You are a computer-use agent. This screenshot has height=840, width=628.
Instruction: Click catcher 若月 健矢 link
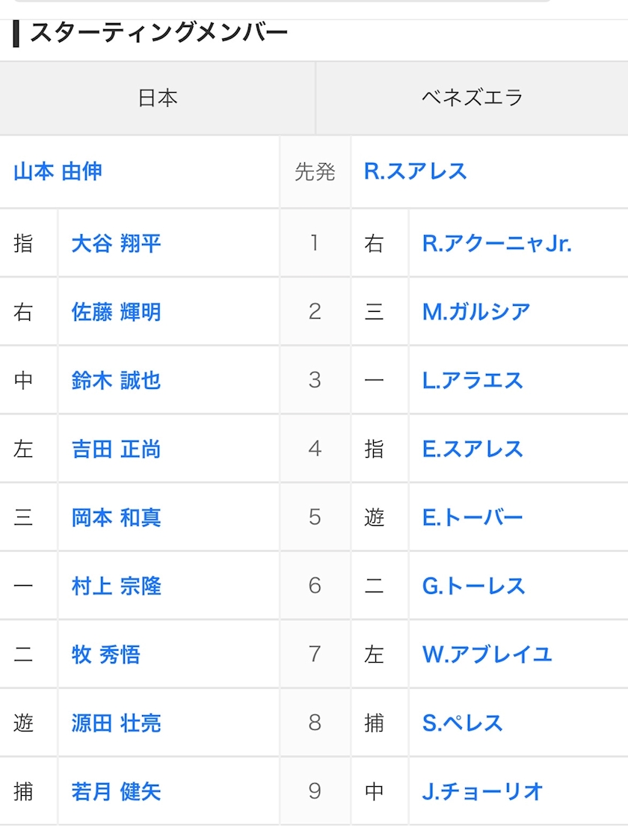(116, 792)
